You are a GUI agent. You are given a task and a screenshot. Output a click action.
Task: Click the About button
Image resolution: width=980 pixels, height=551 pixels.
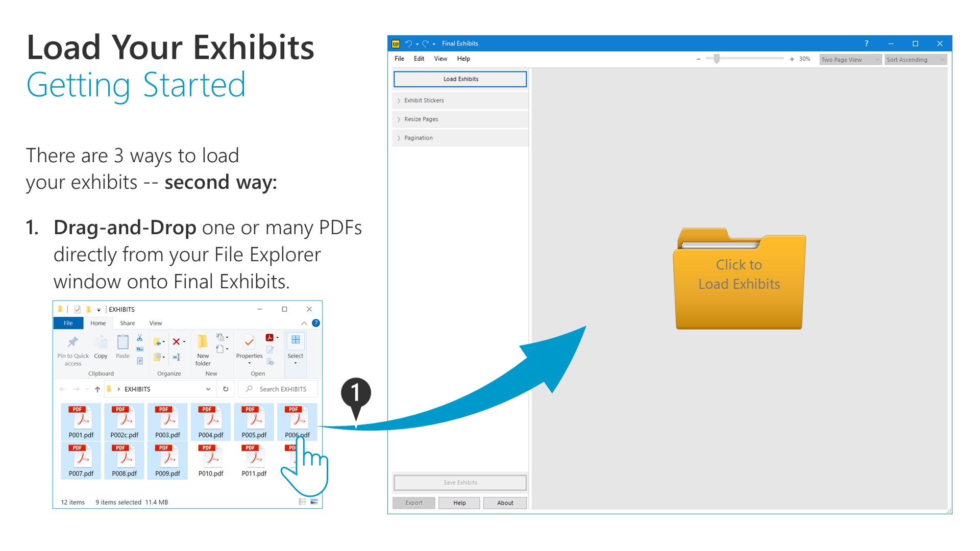[505, 503]
